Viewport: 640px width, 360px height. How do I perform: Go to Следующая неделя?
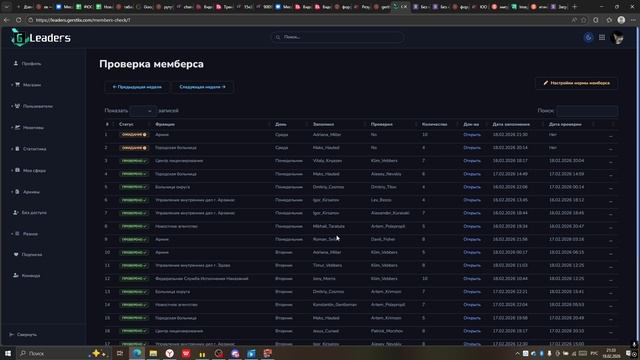202,87
